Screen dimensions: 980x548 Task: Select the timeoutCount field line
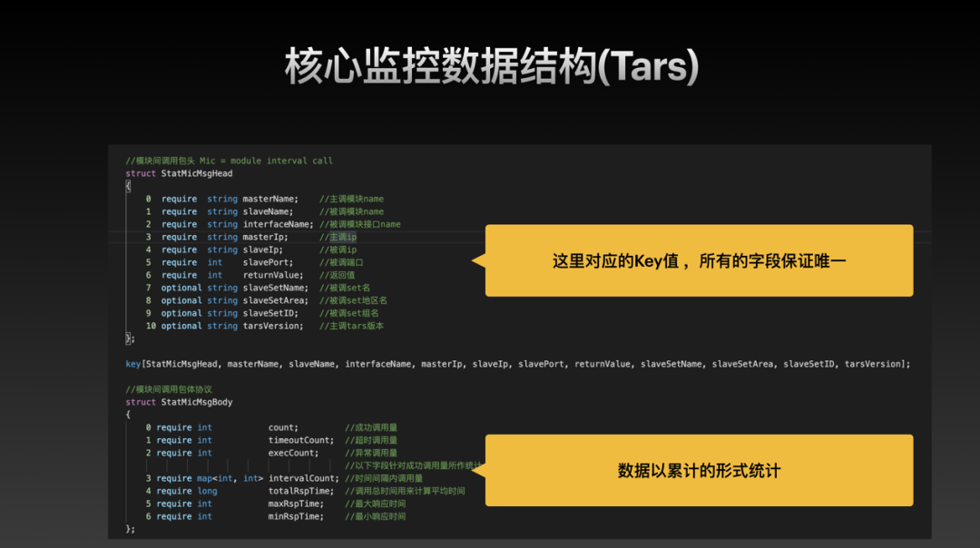point(271,440)
